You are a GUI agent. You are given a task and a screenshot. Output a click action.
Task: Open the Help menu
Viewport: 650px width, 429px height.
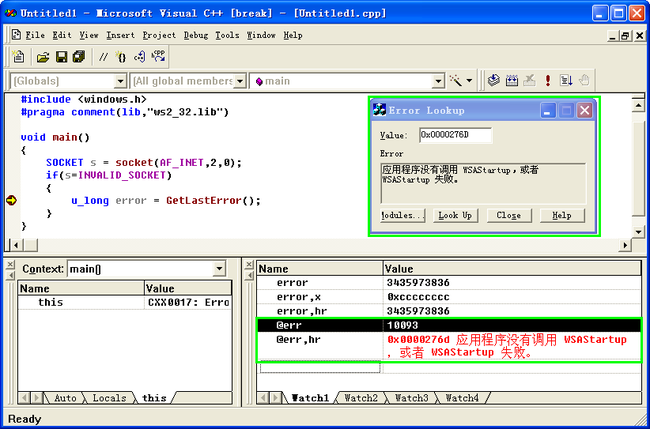[x=293, y=35]
